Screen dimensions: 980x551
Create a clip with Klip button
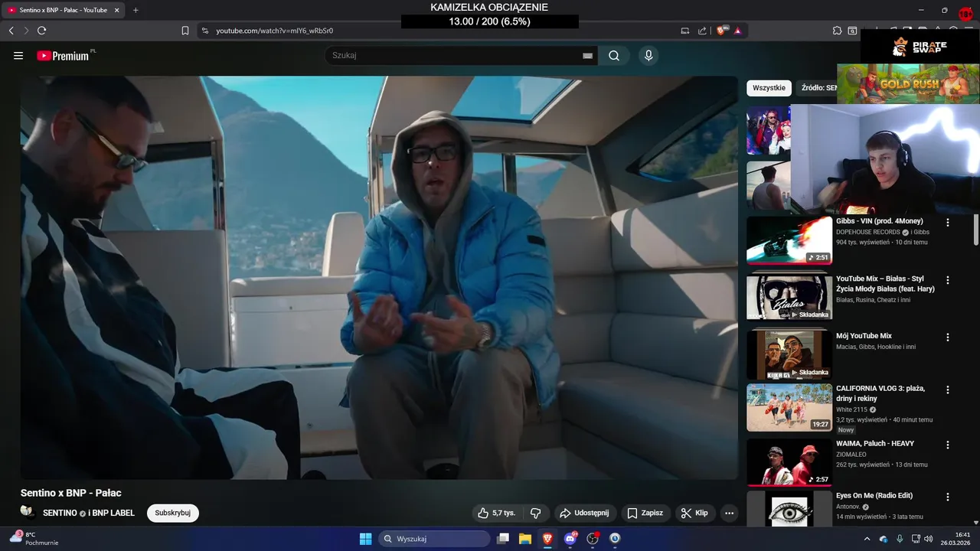pyautogui.click(x=694, y=513)
